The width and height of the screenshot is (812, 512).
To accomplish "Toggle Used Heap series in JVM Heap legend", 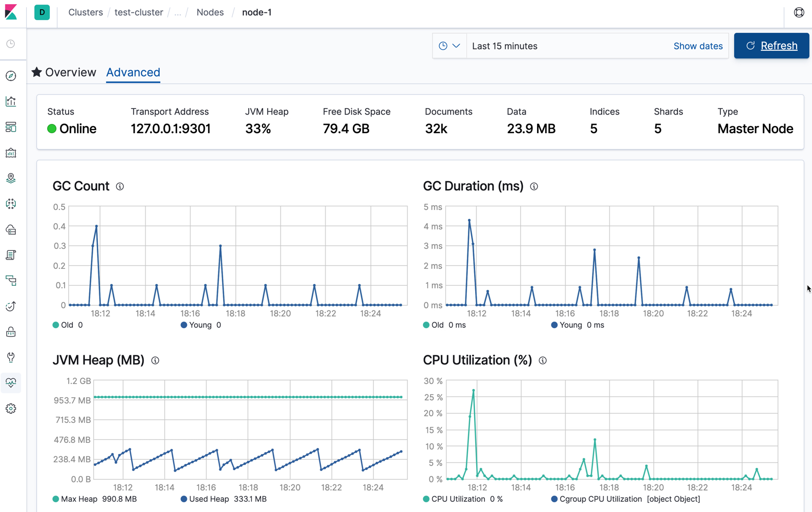I will 208,499.
